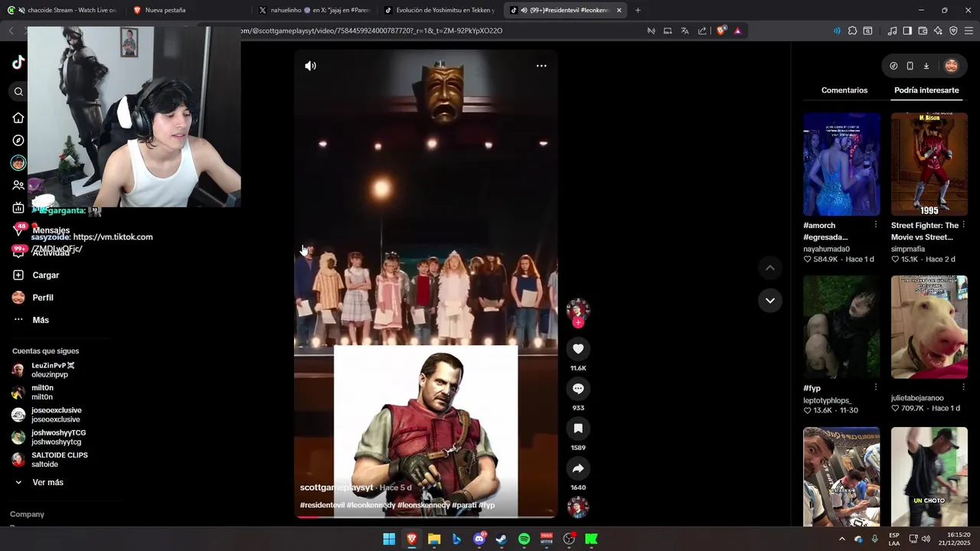Viewport: 980px width, 551px height.
Task: Go to the previous video arrow
Action: coord(770,268)
